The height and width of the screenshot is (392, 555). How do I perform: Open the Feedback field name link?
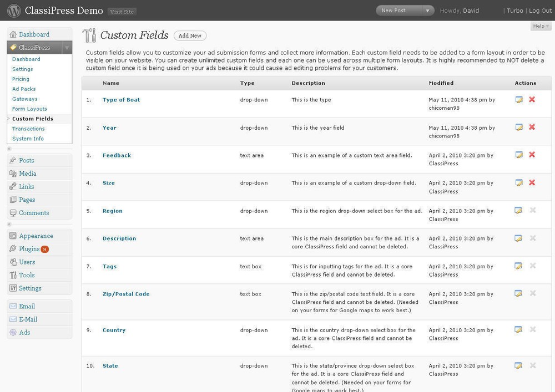point(117,155)
